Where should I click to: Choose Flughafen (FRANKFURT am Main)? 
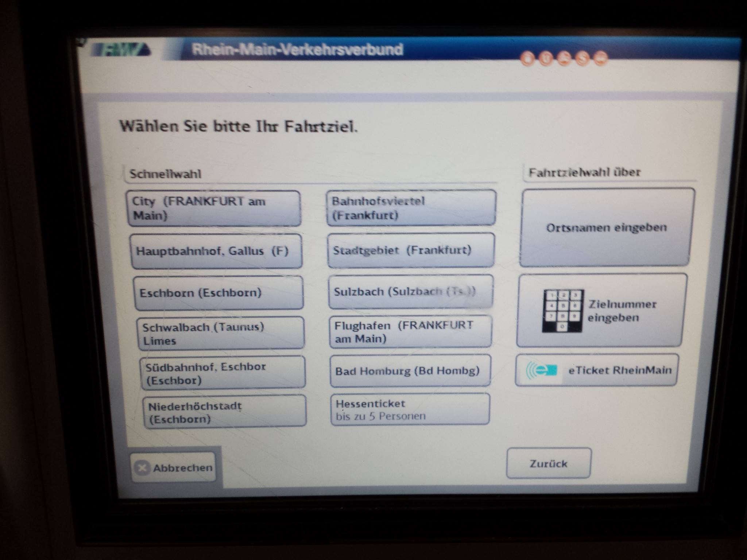410,332
